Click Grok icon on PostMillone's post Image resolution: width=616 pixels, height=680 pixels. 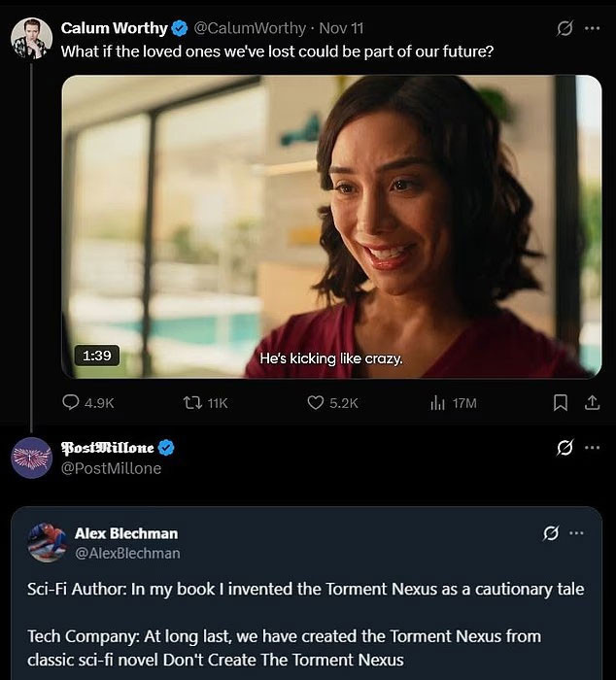565,448
